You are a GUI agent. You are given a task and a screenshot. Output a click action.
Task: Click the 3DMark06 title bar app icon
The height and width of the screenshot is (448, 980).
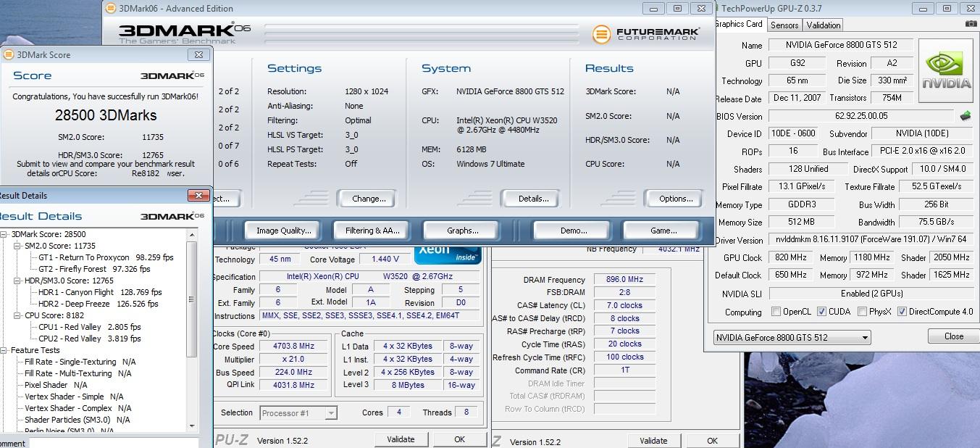click(x=110, y=9)
